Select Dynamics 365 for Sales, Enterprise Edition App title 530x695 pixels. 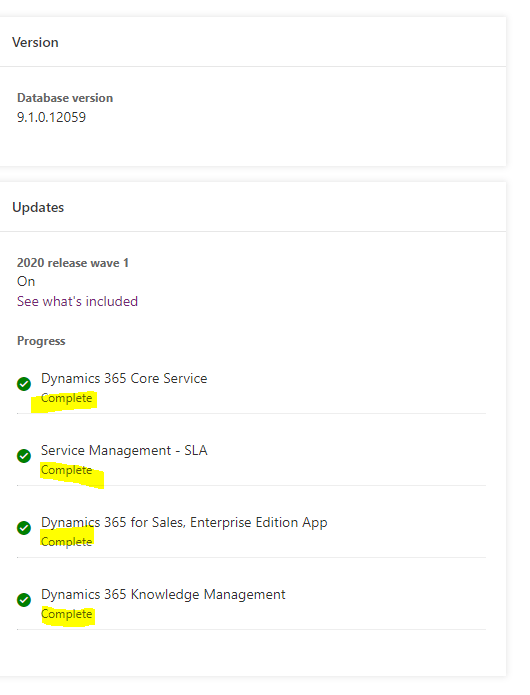pyautogui.click(x=184, y=523)
